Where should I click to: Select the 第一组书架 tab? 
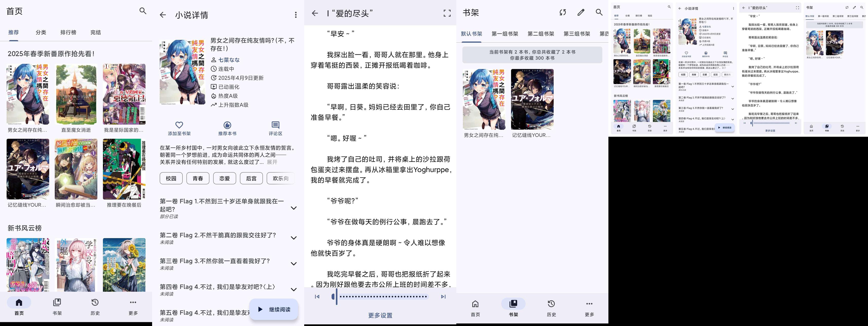tap(504, 34)
